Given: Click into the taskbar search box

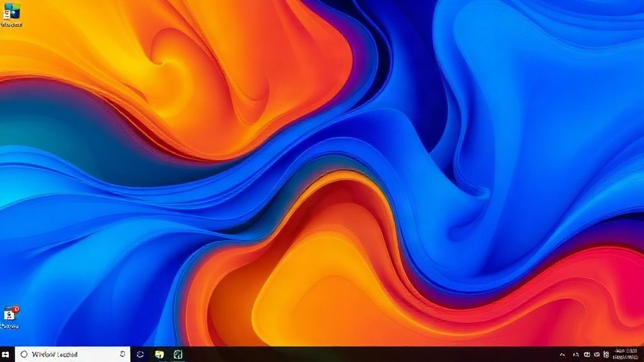Looking at the screenshot, I should coord(73,354).
